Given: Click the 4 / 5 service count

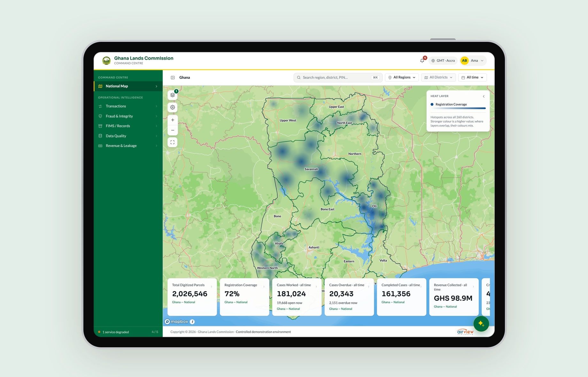Looking at the screenshot, I should (155, 332).
